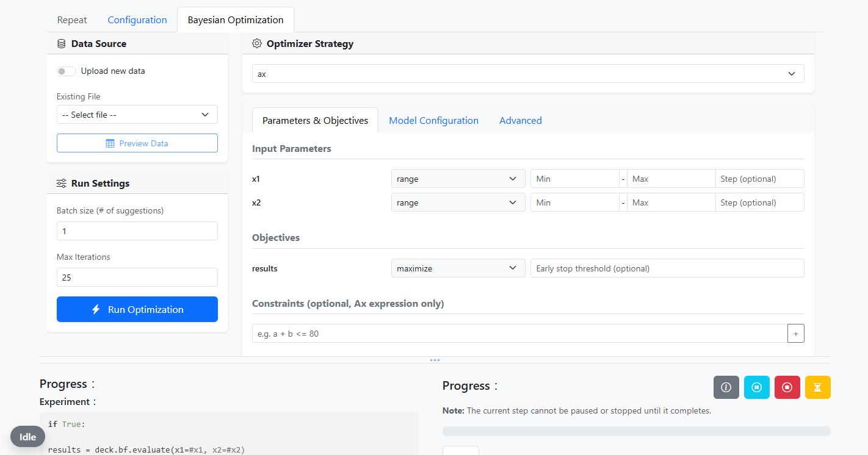Click the Objectives heading
The width and height of the screenshot is (868, 455).
(x=276, y=238)
